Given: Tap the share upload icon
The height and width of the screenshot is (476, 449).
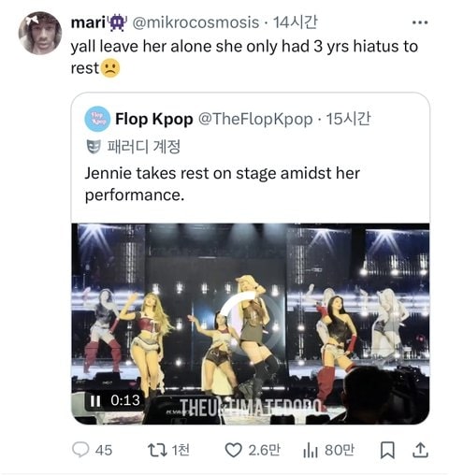Looking at the screenshot, I should [420, 450].
